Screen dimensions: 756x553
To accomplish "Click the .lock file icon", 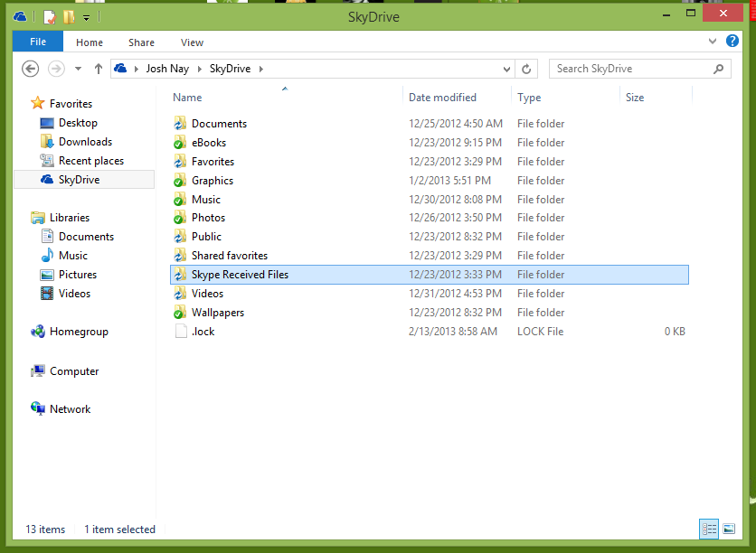I will click(x=181, y=332).
